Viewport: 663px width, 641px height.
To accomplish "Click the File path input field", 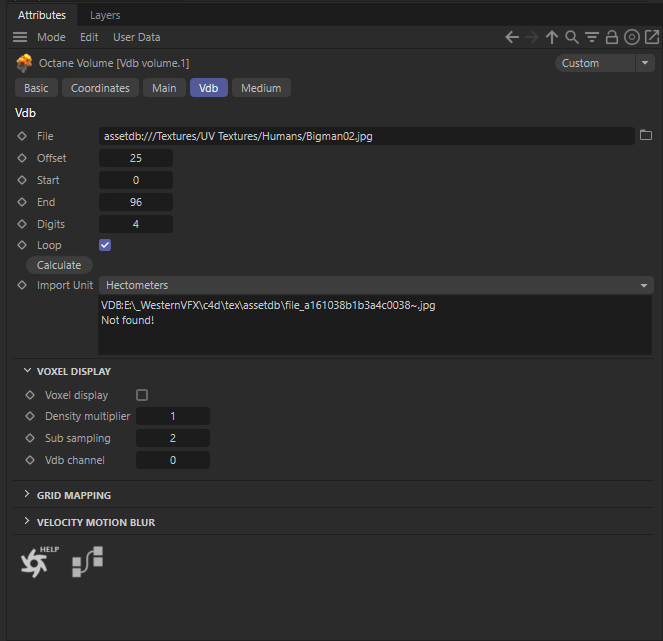I will 366,135.
